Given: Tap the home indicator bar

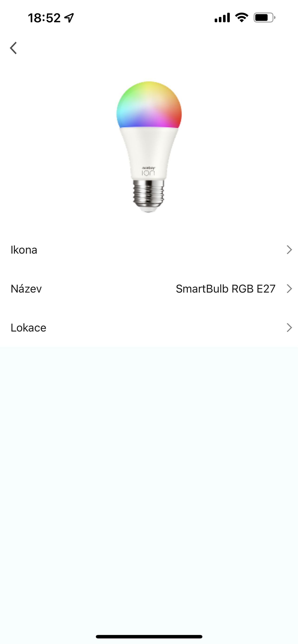Looking at the screenshot, I should [x=149, y=637].
